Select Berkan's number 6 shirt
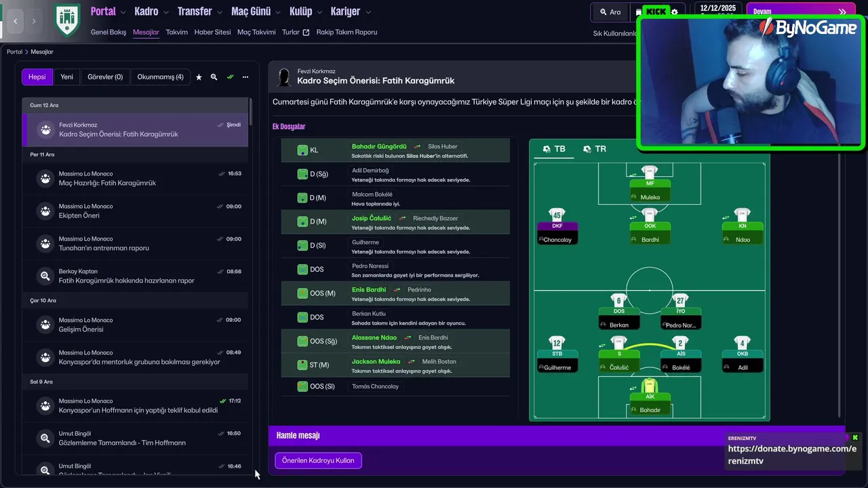The height and width of the screenshot is (488, 868). 618,300
